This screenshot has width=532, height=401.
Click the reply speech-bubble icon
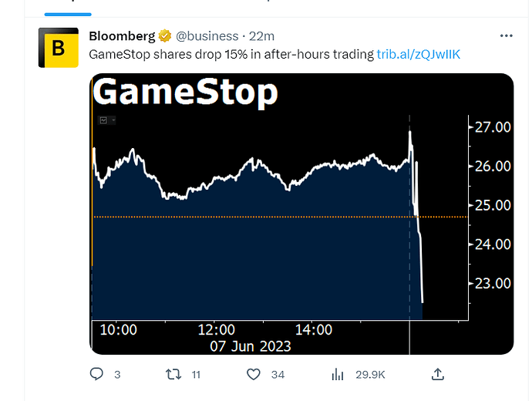click(x=96, y=374)
